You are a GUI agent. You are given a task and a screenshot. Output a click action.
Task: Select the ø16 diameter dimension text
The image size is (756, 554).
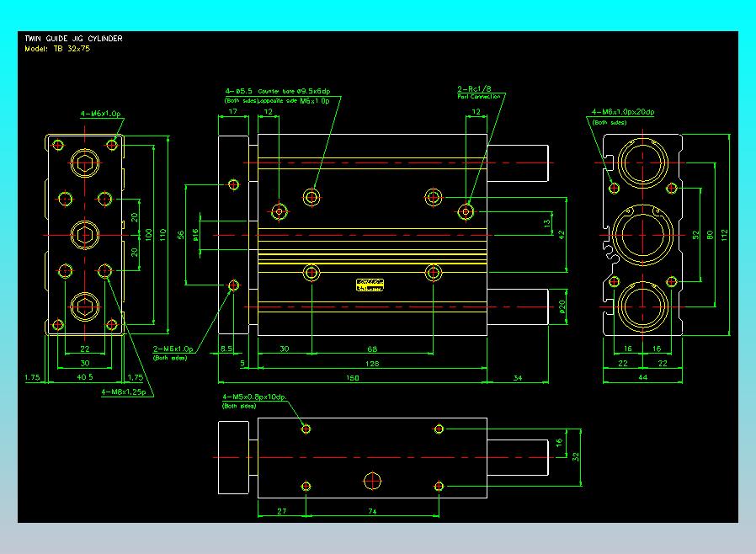pos(195,235)
